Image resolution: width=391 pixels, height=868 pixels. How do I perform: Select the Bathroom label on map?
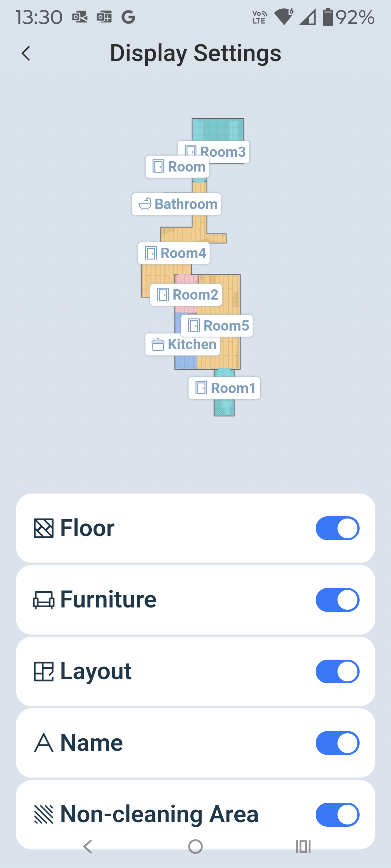(177, 204)
